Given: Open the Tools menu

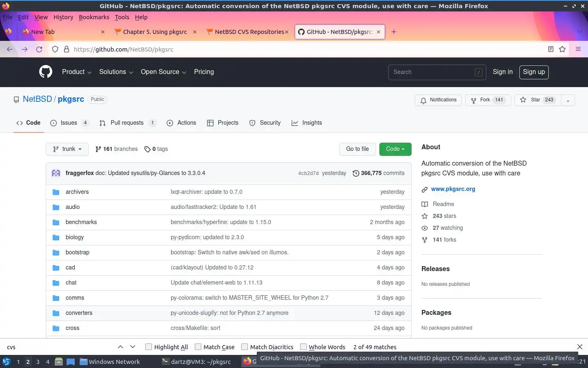Looking at the screenshot, I should coord(122,17).
